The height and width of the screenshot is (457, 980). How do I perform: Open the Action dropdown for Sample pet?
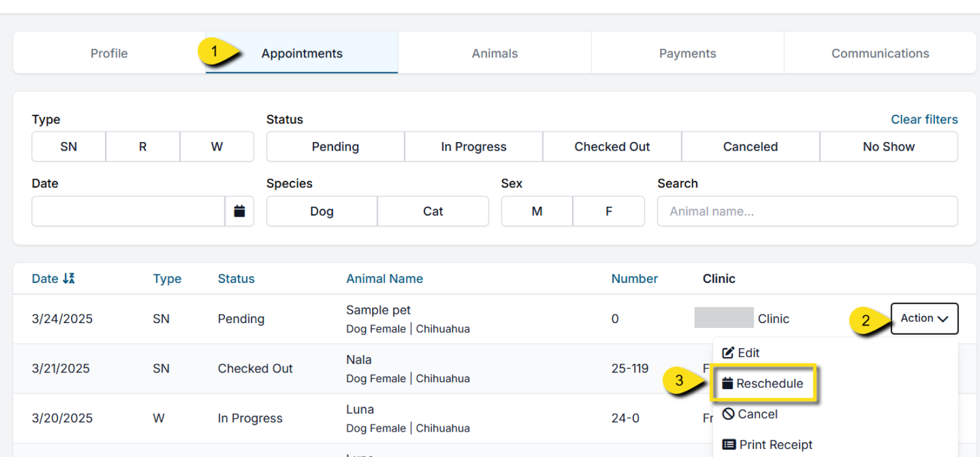pyautogui.click(x=924, y=319)
